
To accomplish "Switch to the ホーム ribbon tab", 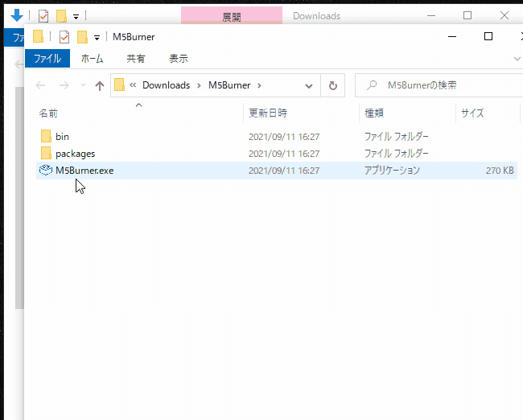I will (x=92, y=59).
